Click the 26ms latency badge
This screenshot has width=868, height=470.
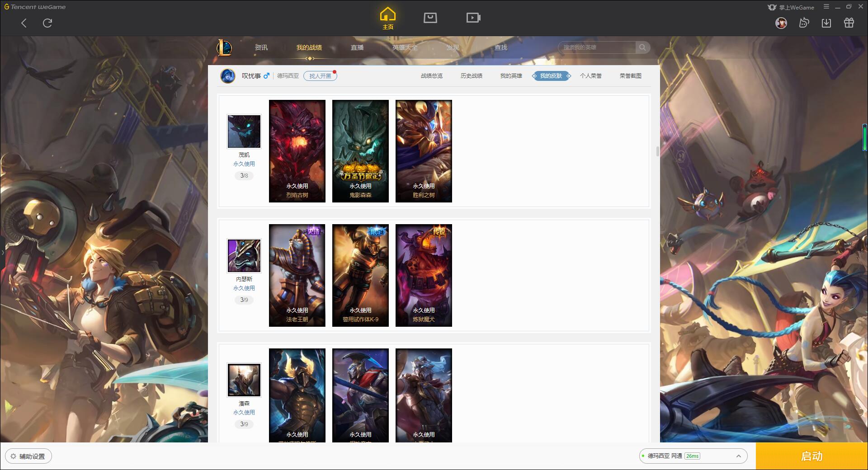pos(692,456)
